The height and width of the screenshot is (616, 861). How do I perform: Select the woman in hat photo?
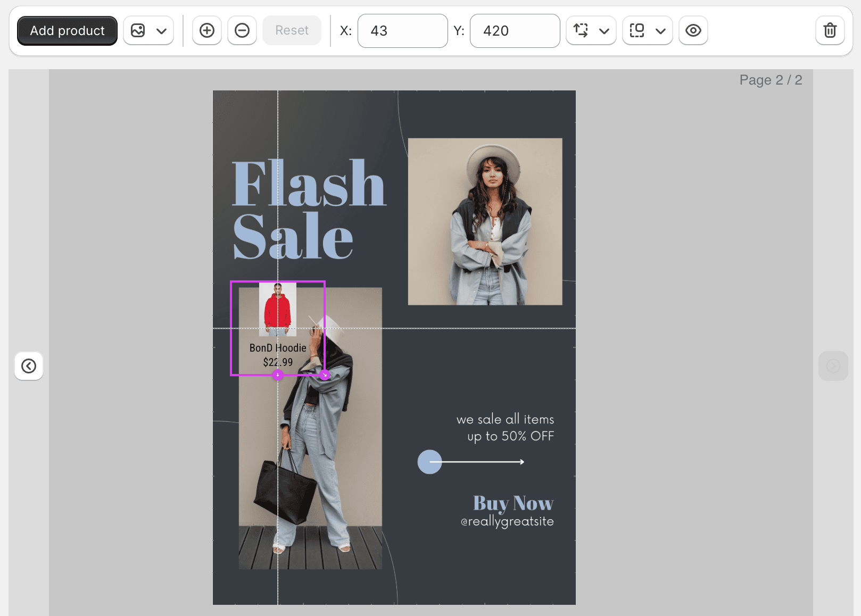pyautogui.click(x=485, y=221)
